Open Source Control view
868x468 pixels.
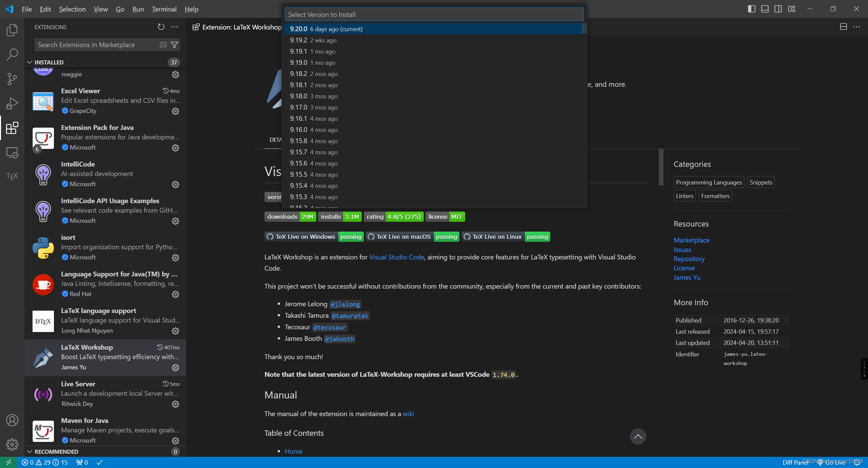[12, 79]
